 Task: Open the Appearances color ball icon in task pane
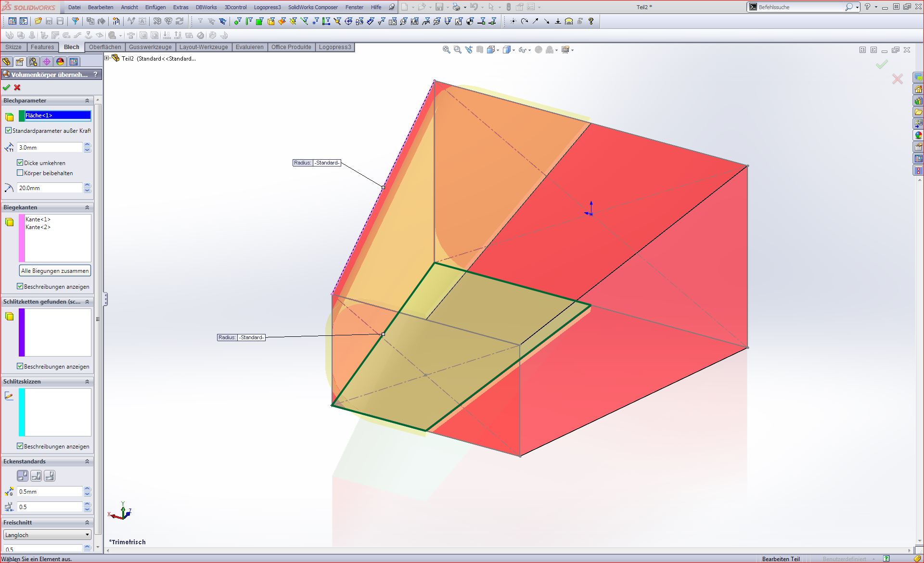(x=918, y=135)
